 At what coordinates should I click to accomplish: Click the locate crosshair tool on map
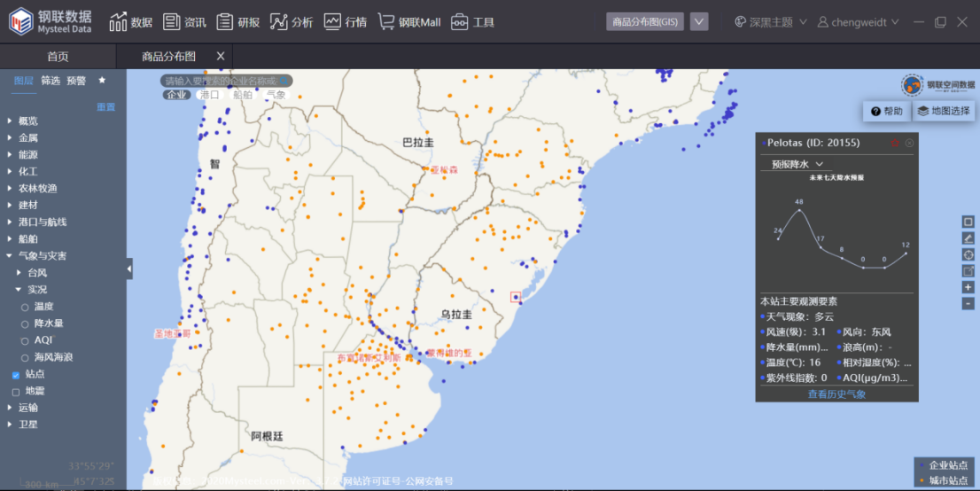[x=968, y=254]
